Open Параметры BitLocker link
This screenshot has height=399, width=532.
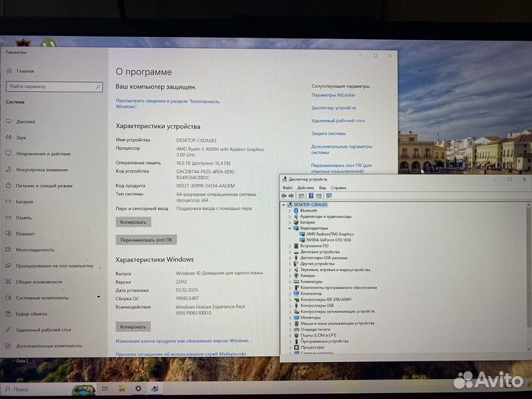(x=333, y=95)
